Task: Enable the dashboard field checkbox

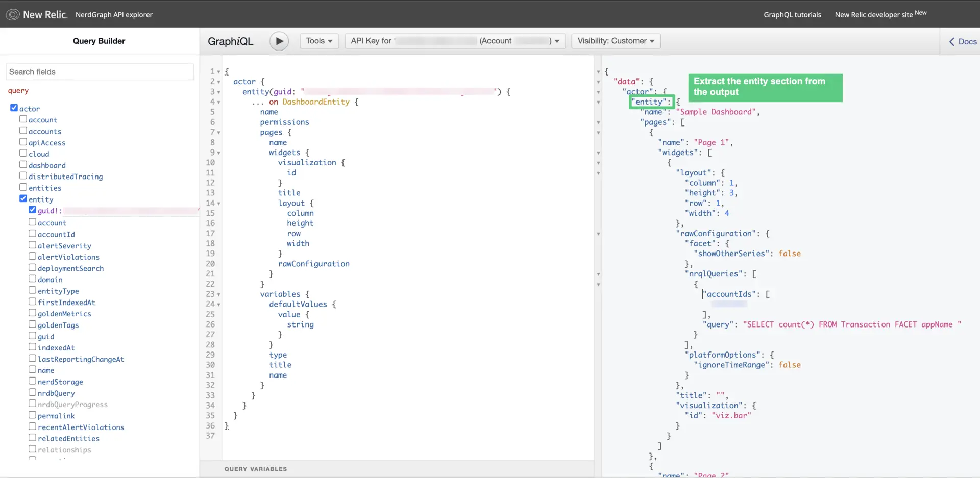Action: 23,164
